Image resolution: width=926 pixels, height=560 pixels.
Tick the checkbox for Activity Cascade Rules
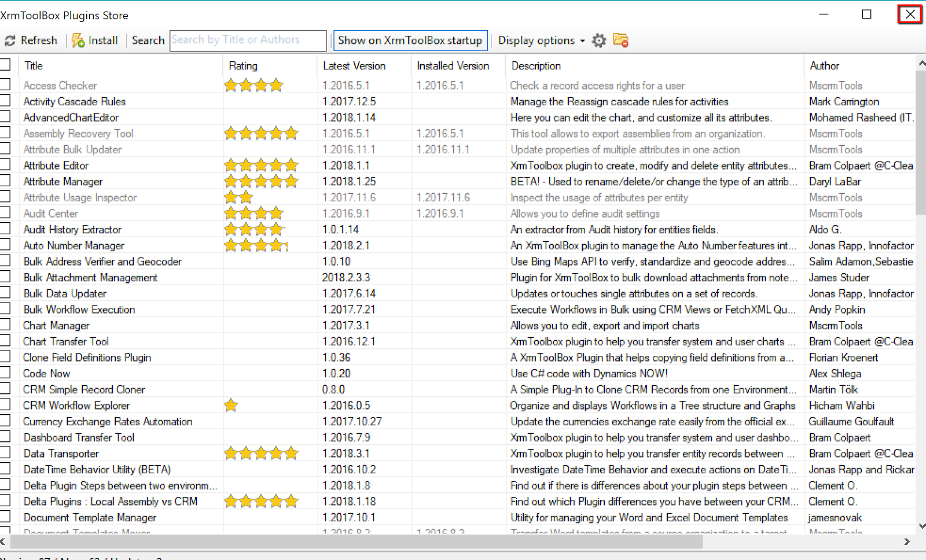point(5,101)
